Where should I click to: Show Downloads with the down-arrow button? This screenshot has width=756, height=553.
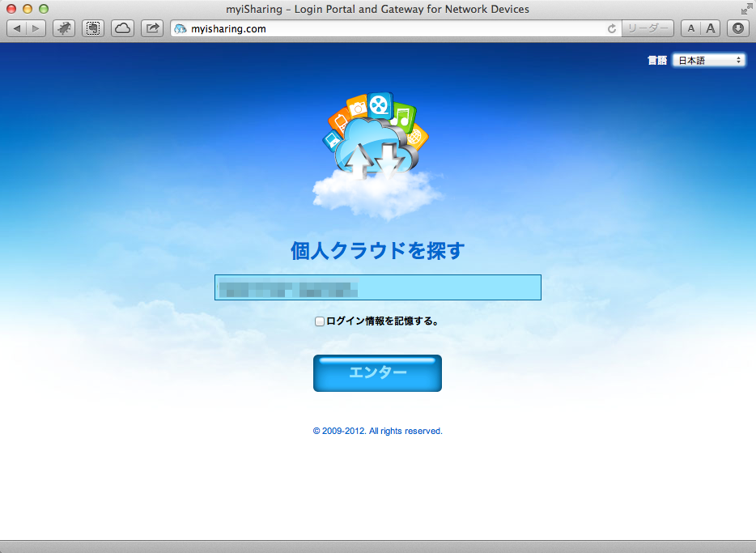(737, 28)
